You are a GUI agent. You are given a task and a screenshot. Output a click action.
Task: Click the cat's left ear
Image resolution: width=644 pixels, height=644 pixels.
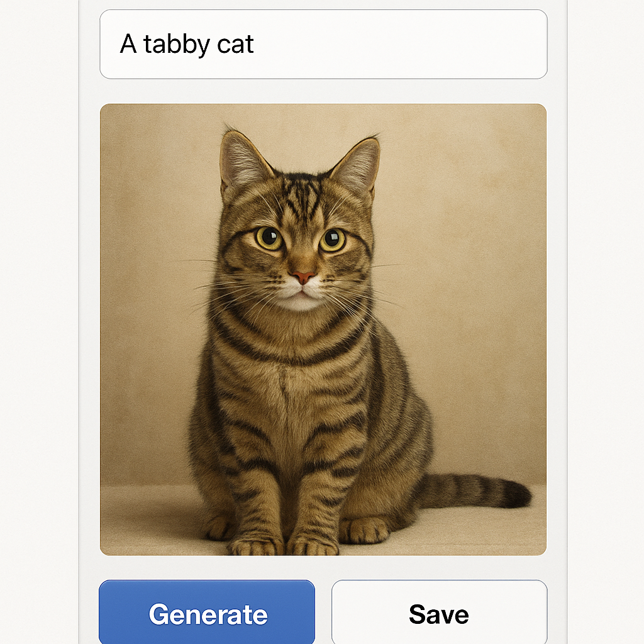241,160
